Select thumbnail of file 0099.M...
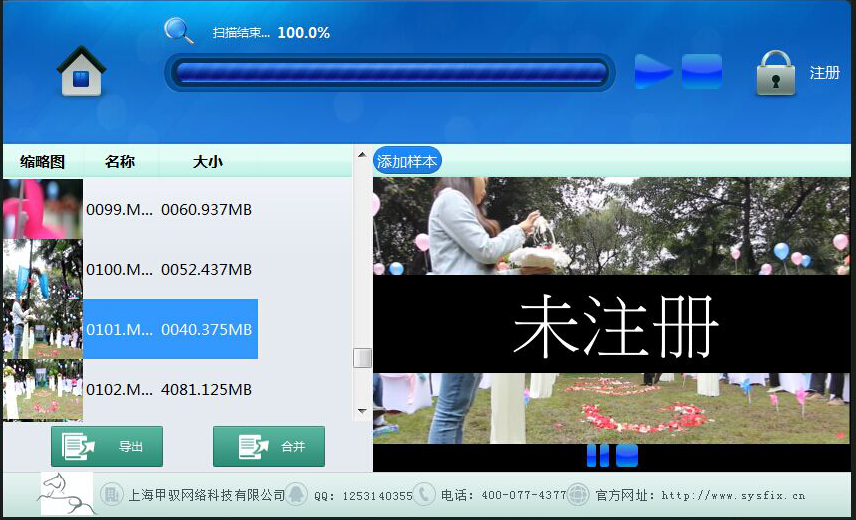This screenshot has height=520, width=856. [x=43, y=209]
